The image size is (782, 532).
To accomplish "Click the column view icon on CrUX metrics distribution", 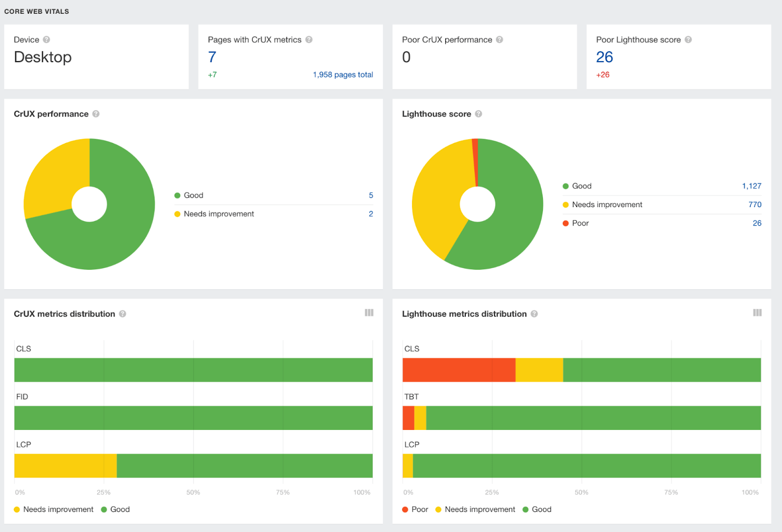I will (369, 313).
